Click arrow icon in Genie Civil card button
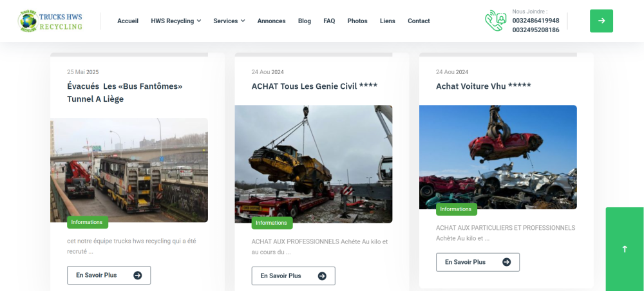Viewport: 644px width, 291px height. click(322, 276)
